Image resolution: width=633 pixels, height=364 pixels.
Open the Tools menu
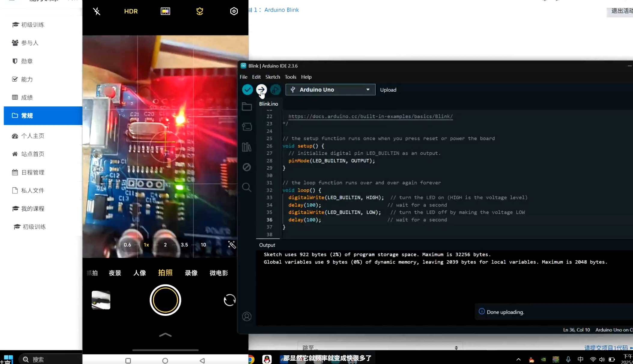(x=290, y=77)
